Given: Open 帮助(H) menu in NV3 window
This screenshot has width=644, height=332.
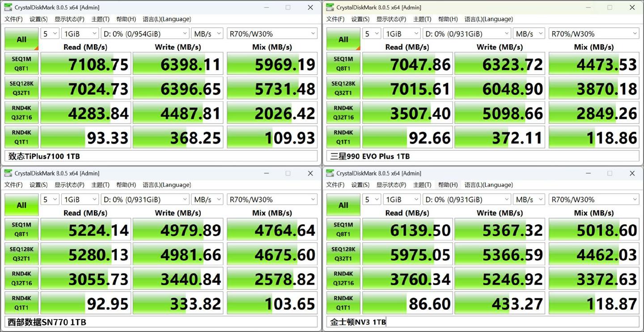Looking at the screenshot, I should (448, 185).
